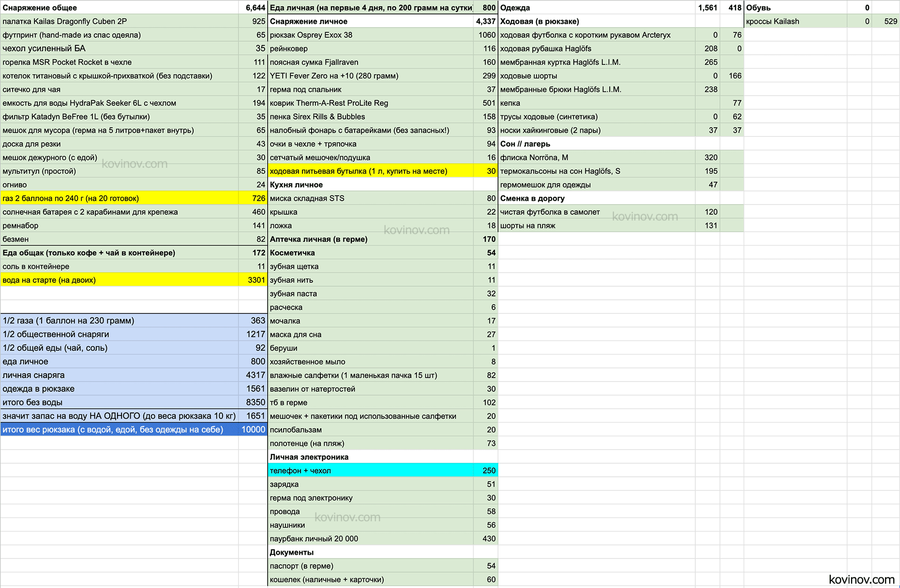The height and width of the screenshot is (588, 900).
Task: Click the 'Снаряжение личное' header cell
Action: coord(371,21)
